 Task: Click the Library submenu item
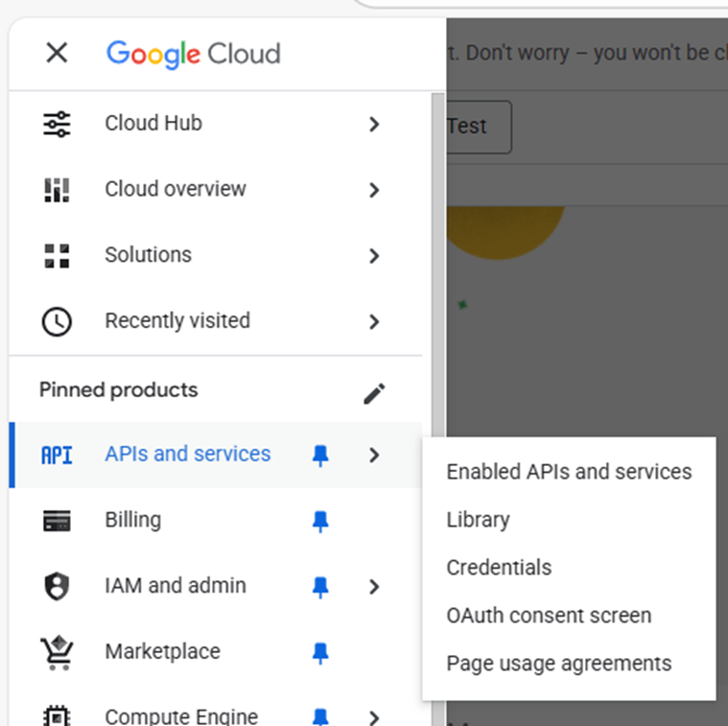[x=478, y=520]
